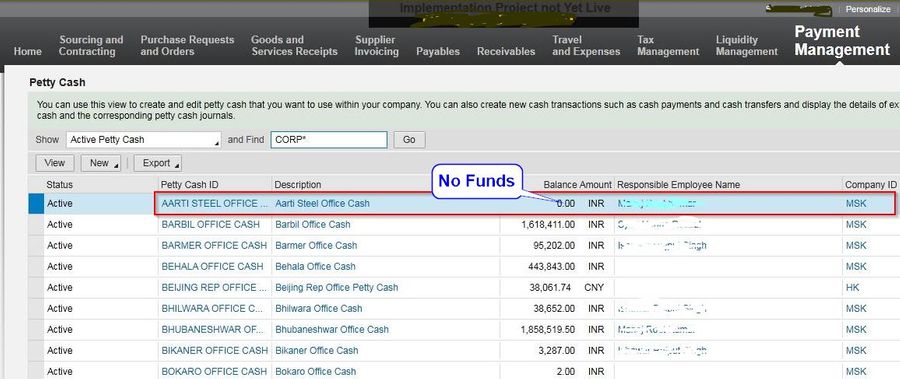Open Payables work center

(438, 51)
